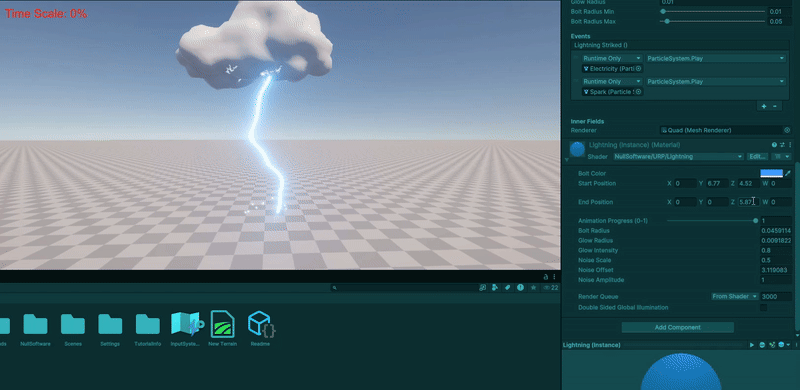Open second ParticleSystem.Play function dropdown

tap(715, 82)
